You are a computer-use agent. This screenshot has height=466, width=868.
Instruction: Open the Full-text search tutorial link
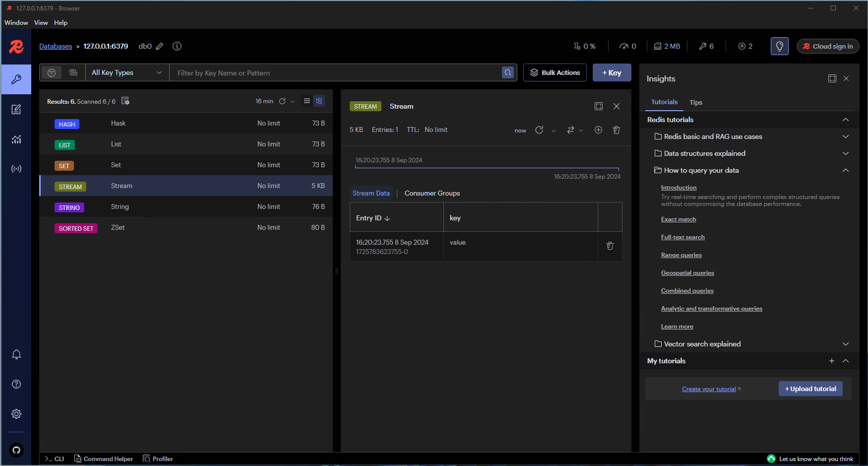[682, 237]
